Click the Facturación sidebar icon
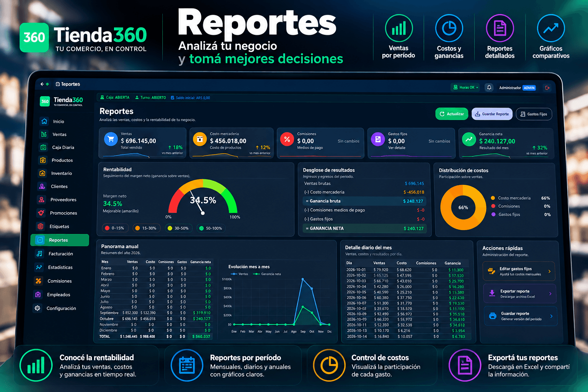Image resolution: width=588 pixels, height=392 pixels. (39, 254)
